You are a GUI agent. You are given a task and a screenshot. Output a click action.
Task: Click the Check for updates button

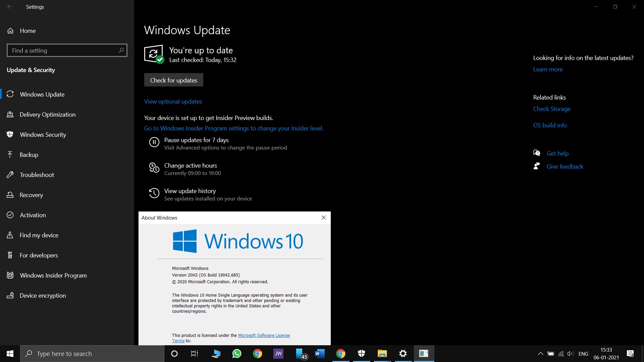click(x=173, y=80)
